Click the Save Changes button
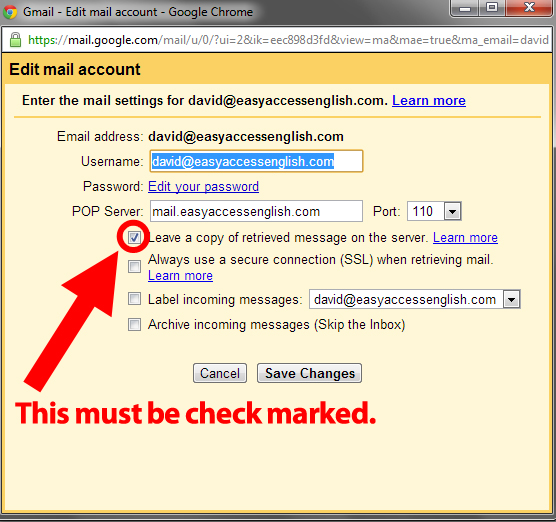 309,373
